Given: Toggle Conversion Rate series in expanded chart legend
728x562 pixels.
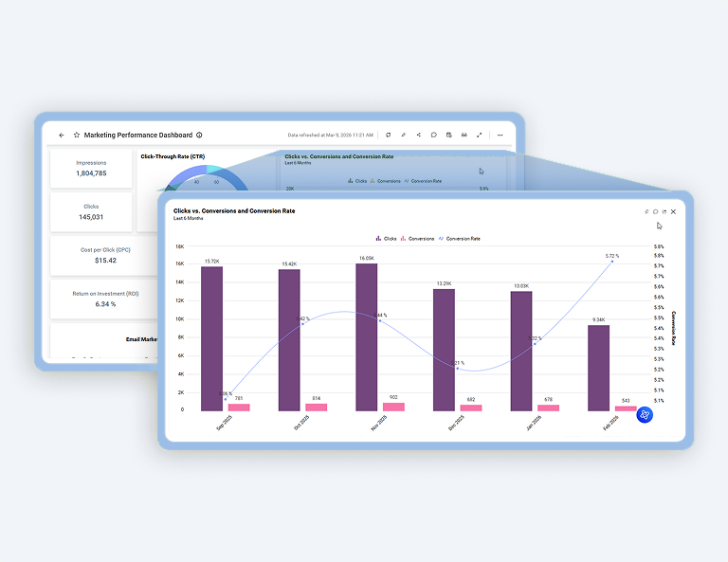Looking at the screenshot, I should (459, 239).
